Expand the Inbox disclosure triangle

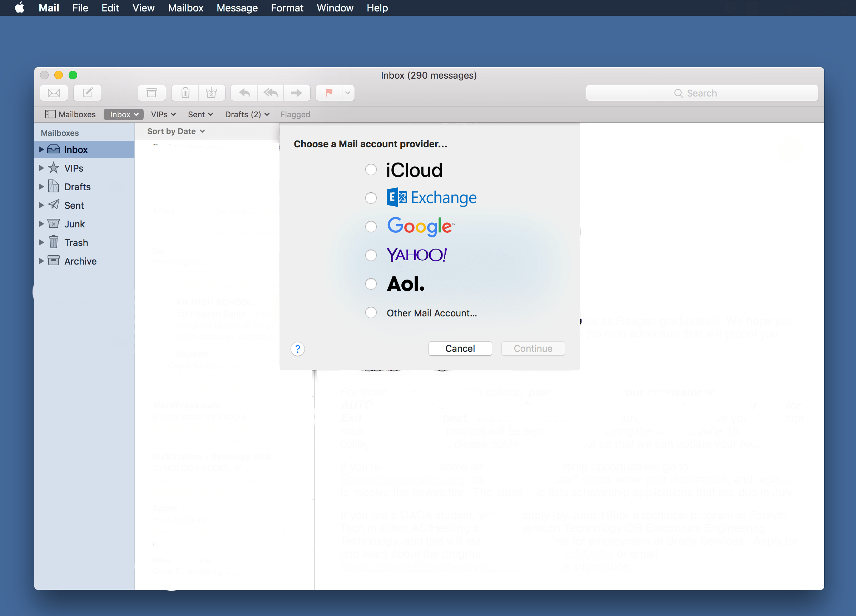[x=41, y=149]
